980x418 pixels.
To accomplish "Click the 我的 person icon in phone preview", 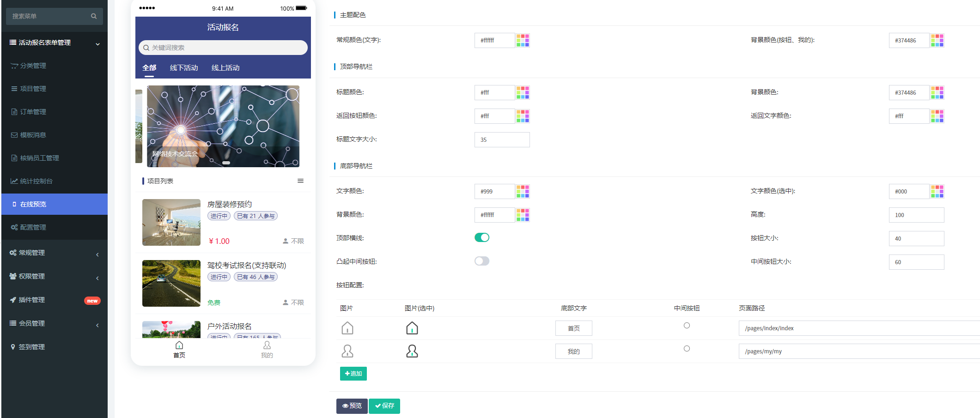I will (267, 345).
